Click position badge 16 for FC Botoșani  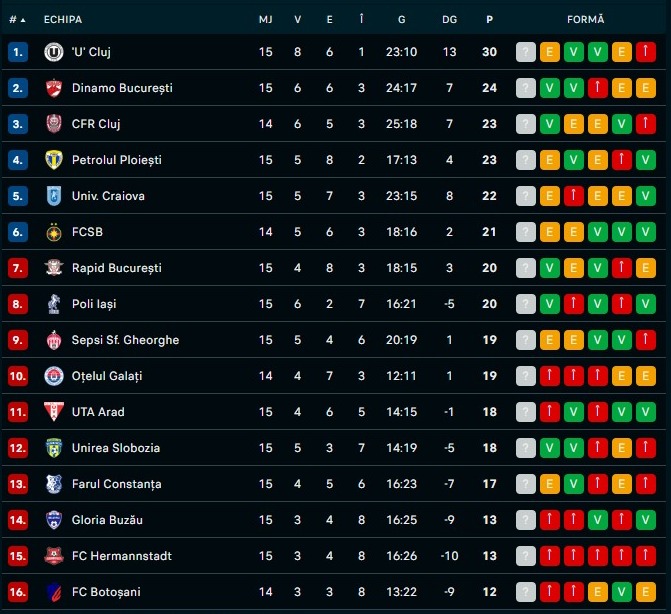tap(18, 592)
